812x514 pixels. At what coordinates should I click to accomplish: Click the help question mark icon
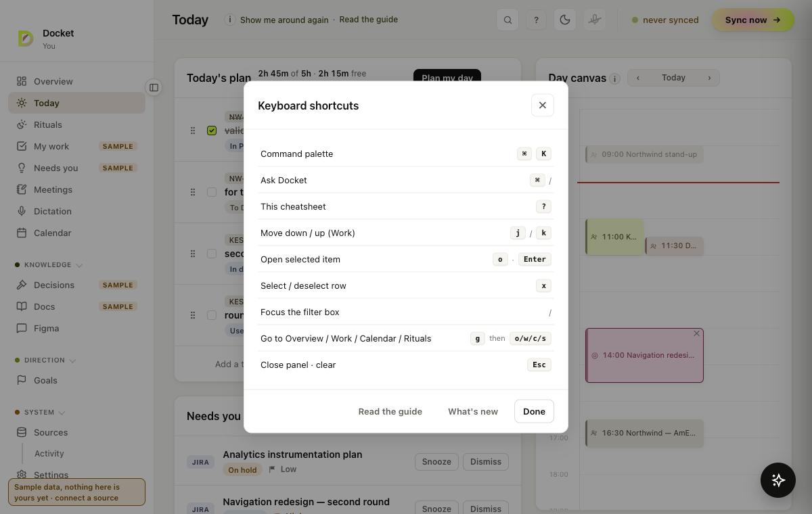536,20
